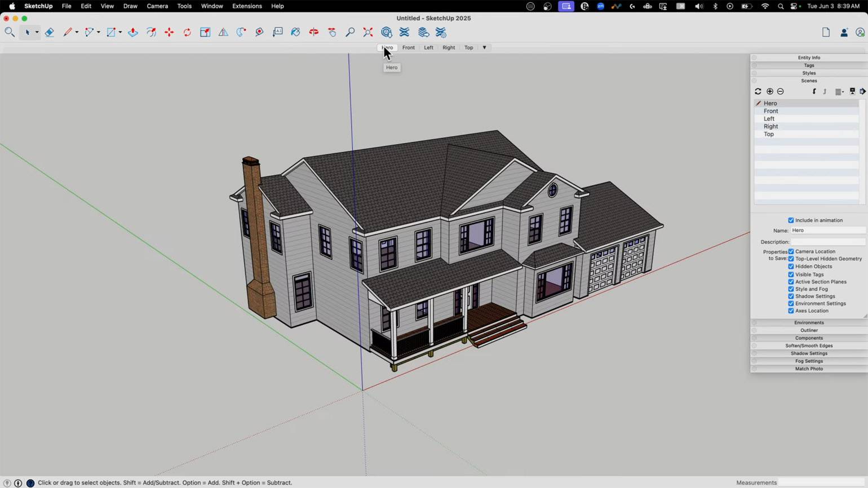Select the Eraser tool

pos(50,33)
